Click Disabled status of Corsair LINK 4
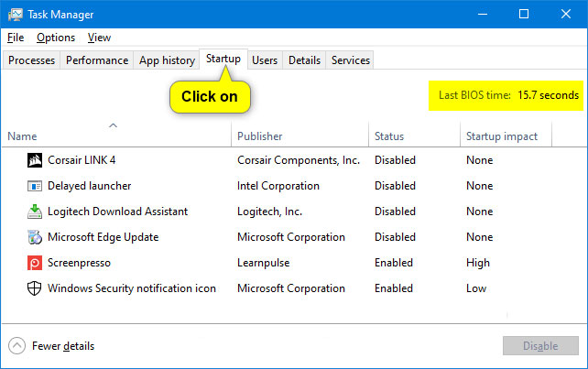 [x=395, y=160]
